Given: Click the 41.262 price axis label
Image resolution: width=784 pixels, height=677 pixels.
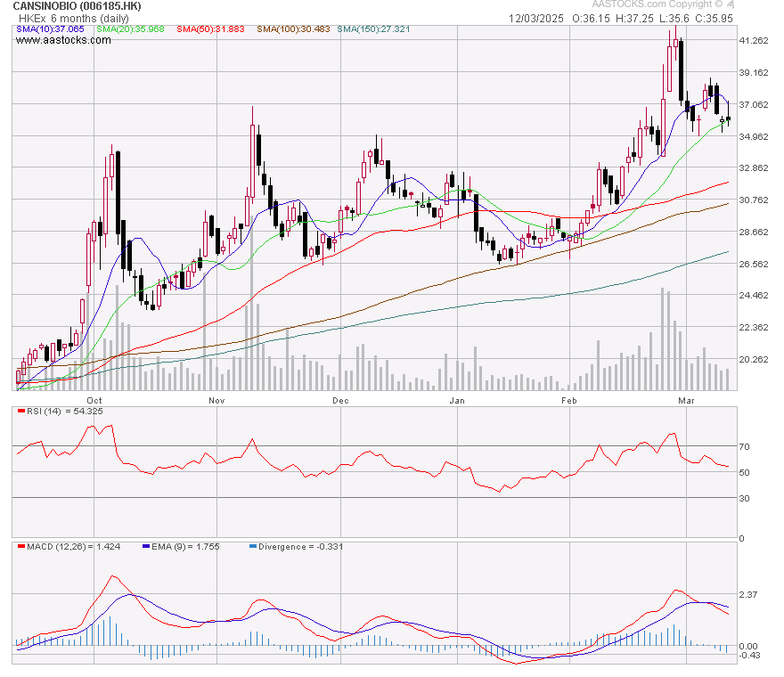Looking at the screenshot, I should [x=753, y=41].
